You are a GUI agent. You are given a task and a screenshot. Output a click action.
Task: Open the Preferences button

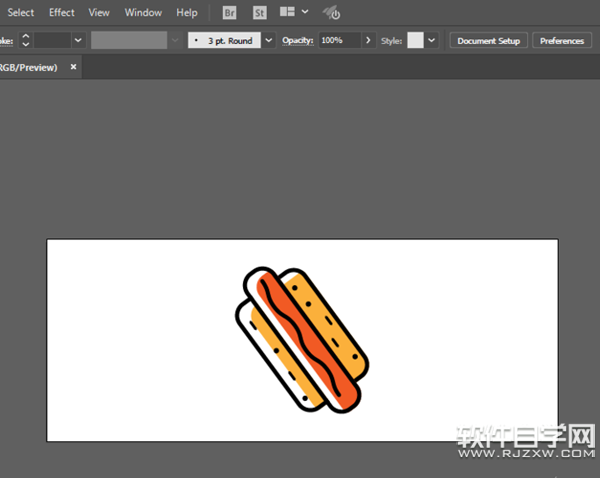click(x=561, y=41)
